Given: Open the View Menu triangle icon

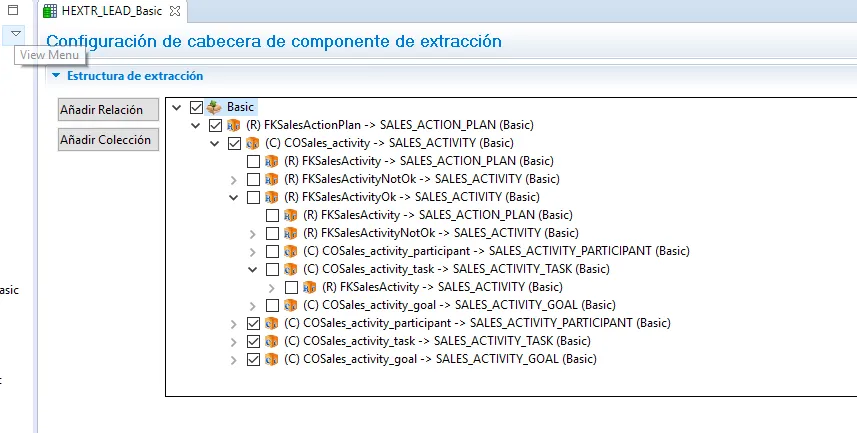Looking at the screenshot, I should click(16, 34).
